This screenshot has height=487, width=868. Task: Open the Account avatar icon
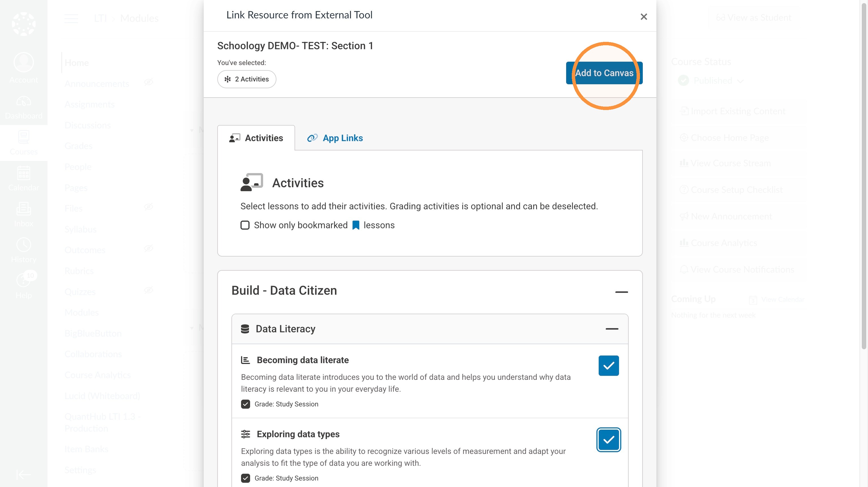pos(23,62)
